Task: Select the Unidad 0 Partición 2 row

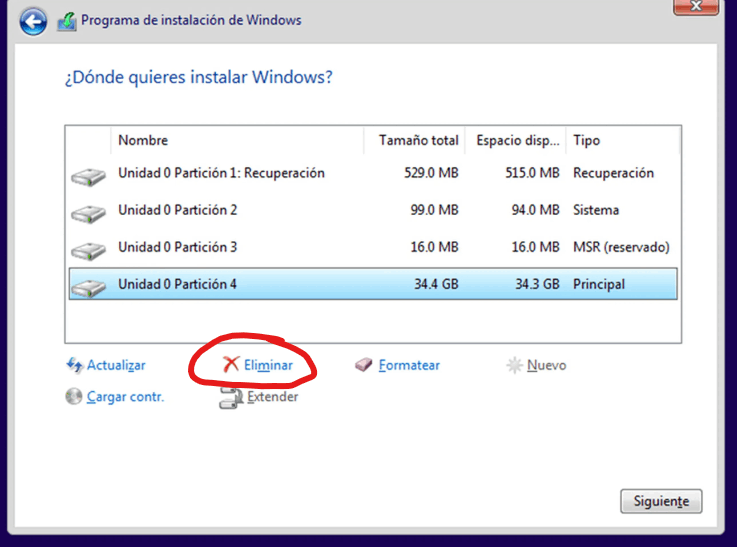Action: (373, 210)
